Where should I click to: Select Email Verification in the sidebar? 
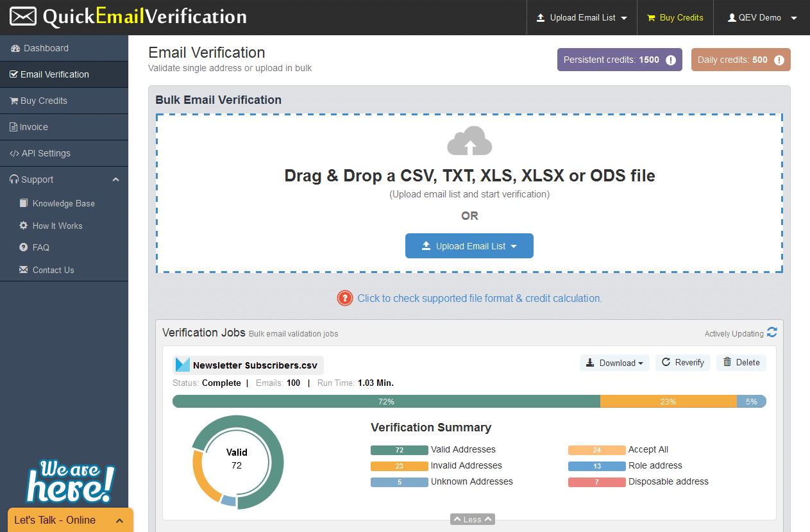[64, 74]
